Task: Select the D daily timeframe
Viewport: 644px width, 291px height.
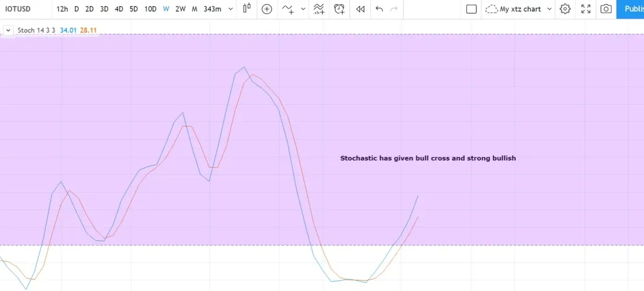Action: coord(76,9)
